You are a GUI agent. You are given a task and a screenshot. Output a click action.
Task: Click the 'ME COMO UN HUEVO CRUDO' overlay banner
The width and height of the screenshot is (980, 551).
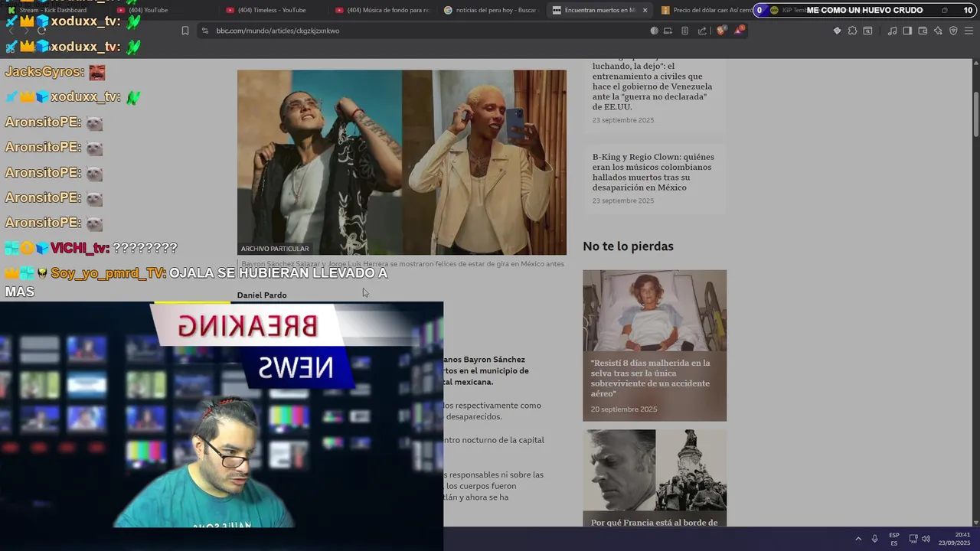point(864,10)
